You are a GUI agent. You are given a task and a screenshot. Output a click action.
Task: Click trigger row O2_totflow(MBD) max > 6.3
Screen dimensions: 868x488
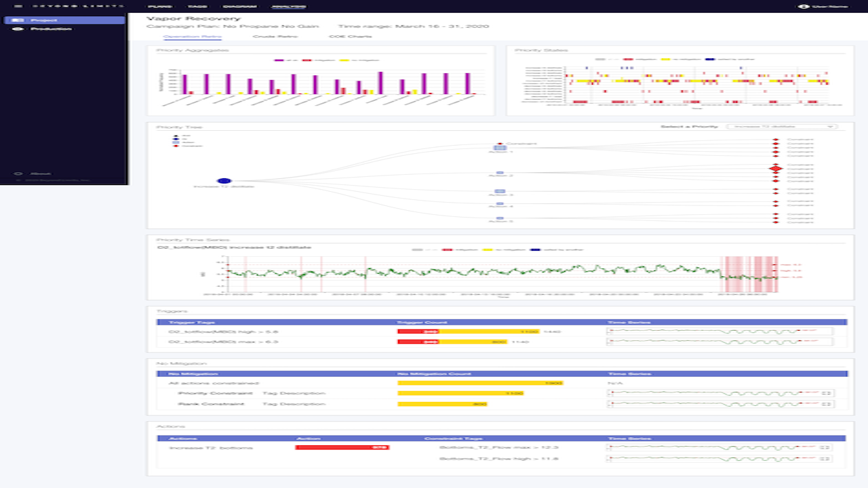(502, 342)
